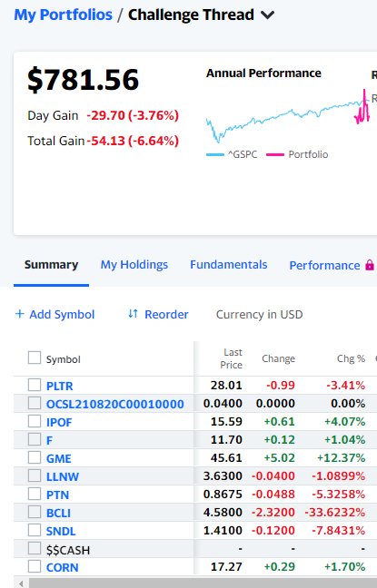Go to My Portfolios link
377x588 pixels.
(x=63, y=15)
